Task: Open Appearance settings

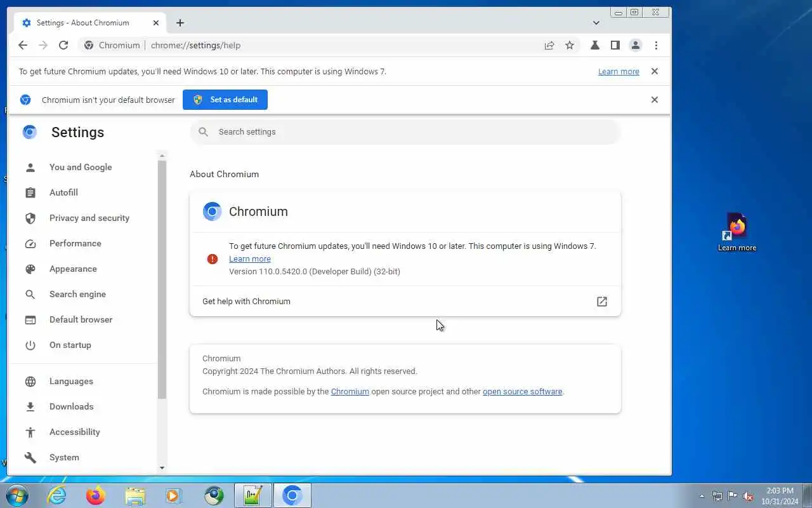Action: (x=73, y=269)
